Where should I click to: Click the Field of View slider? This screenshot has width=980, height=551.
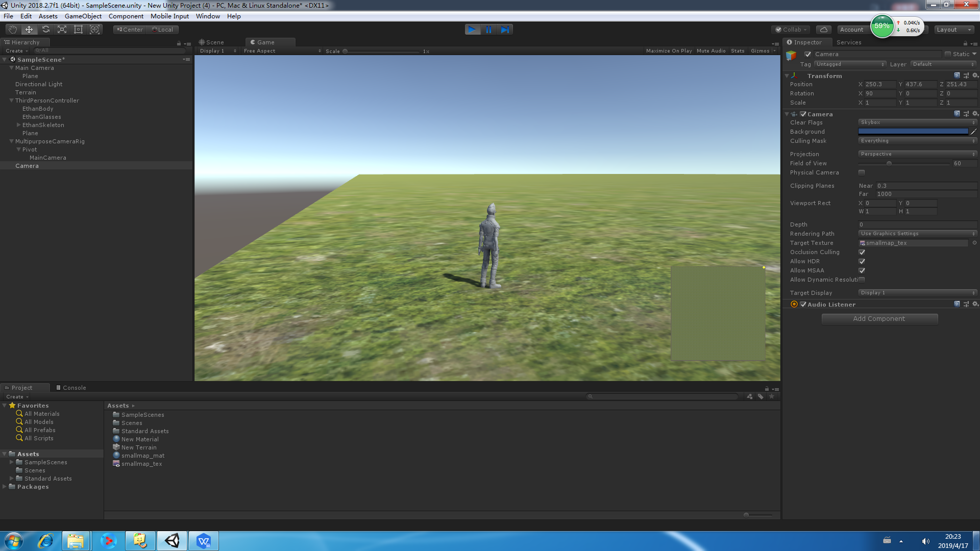[x=904, y=163]
